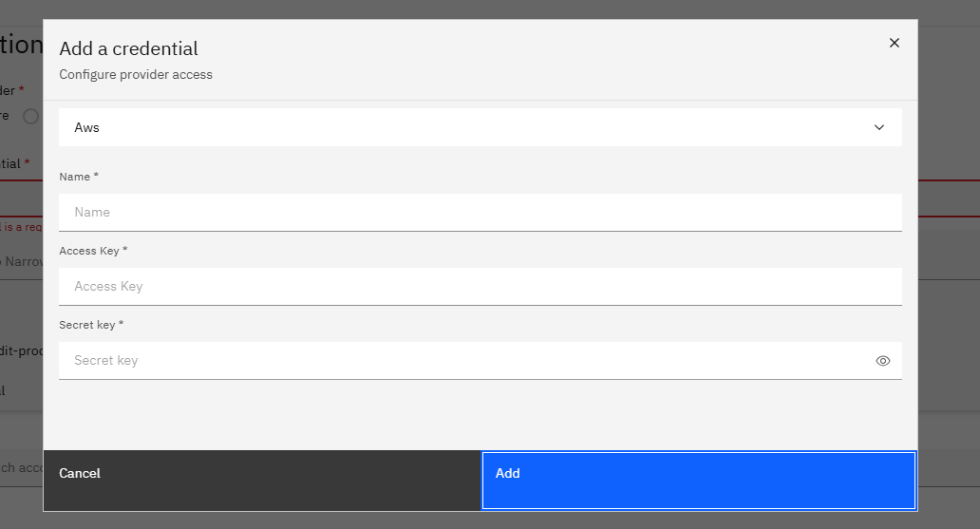Focus the Secret key input field
Viewport: 980px width, 529px height.
(465, 361)
